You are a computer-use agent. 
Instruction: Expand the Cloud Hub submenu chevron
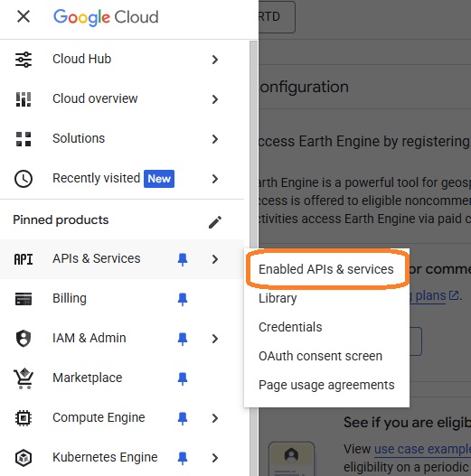pyautogui.click(x=215, y=60)
